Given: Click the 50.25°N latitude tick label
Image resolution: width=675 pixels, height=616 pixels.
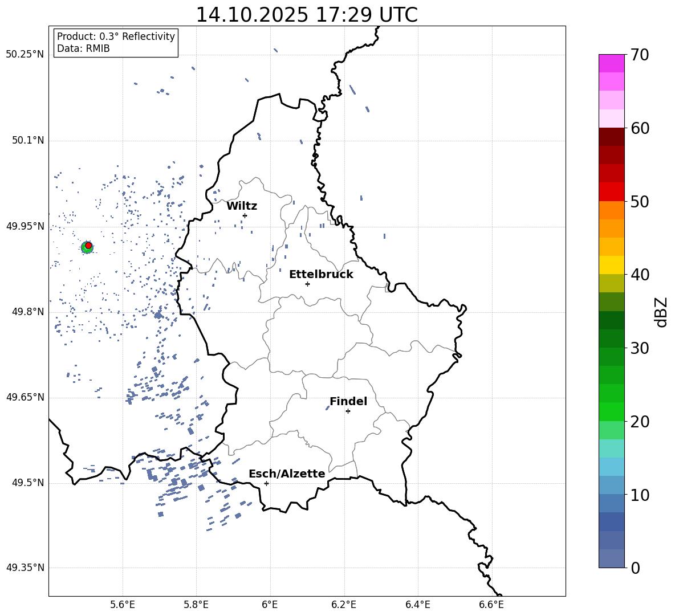Looking at the screenshot, I should click(x=25, y=55).
